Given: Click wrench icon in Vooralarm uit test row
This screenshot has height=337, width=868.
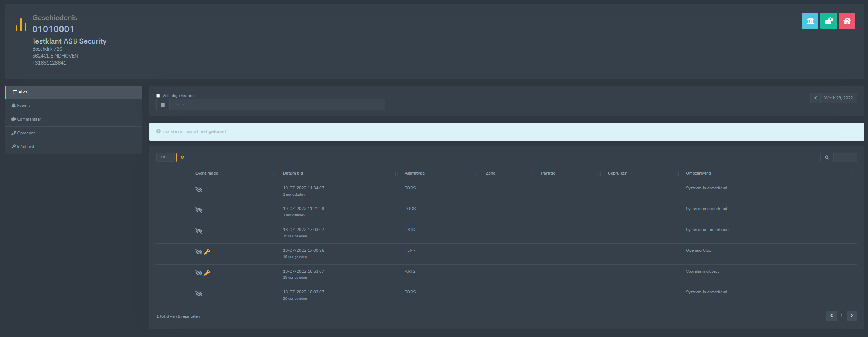Looking at the screenshot, I should pyautogui.click(x=207, y=273).
